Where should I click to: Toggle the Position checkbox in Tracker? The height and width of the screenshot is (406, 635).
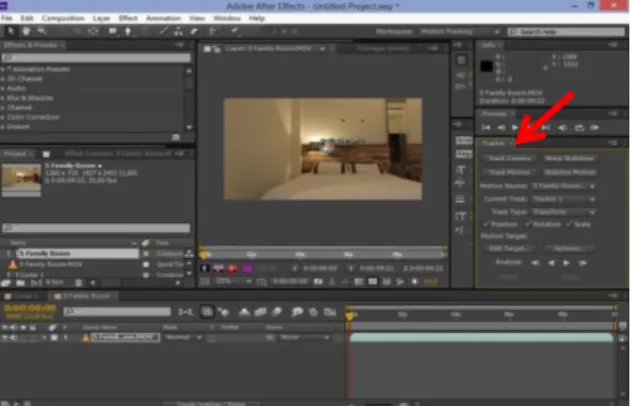coord(486,224)
